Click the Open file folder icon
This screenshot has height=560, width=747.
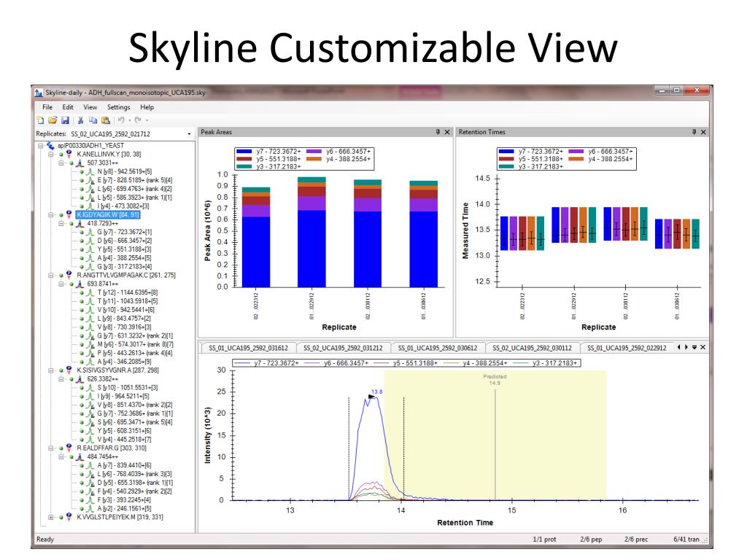(x=53, y=120)
